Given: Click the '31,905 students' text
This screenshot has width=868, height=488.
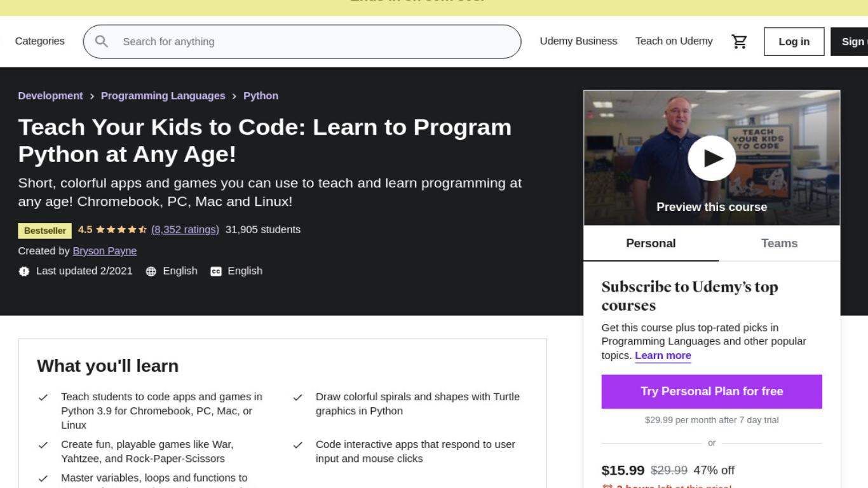Looking at the screenshot, I should coord(263,229).
